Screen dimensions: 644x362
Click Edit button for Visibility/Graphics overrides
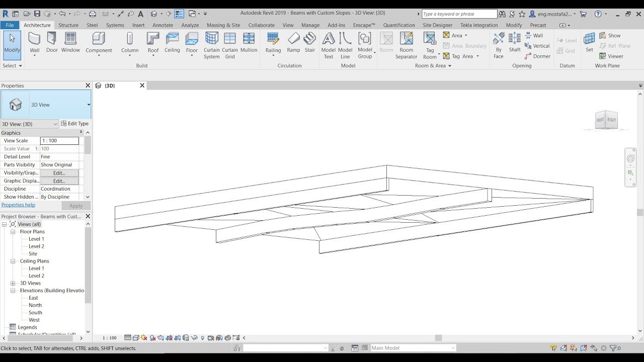click(59, 173)
